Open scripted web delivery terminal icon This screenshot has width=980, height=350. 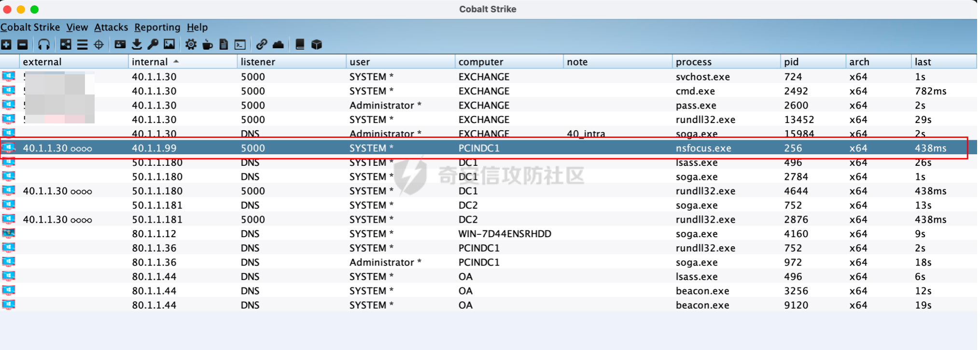click(240, 45)
